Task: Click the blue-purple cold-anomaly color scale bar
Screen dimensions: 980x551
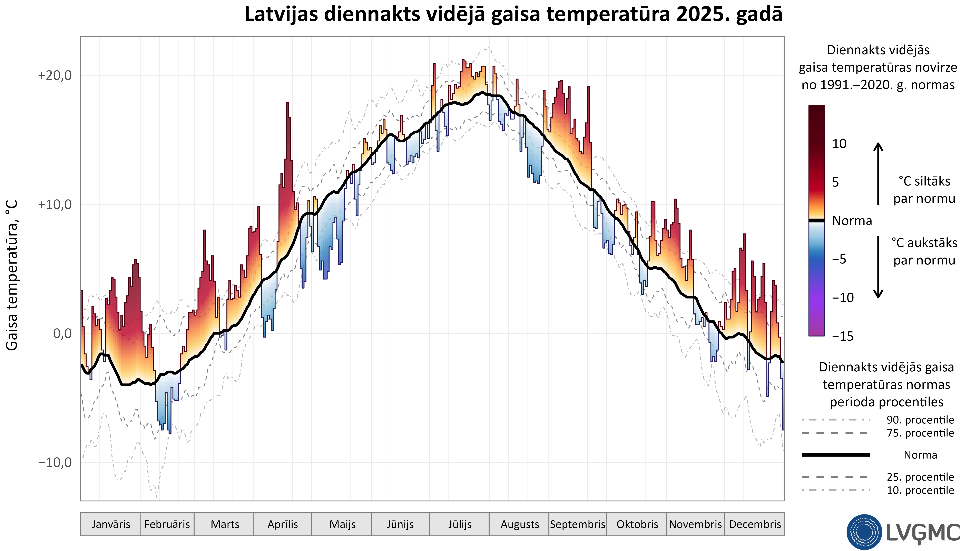Action: point(816,279)
